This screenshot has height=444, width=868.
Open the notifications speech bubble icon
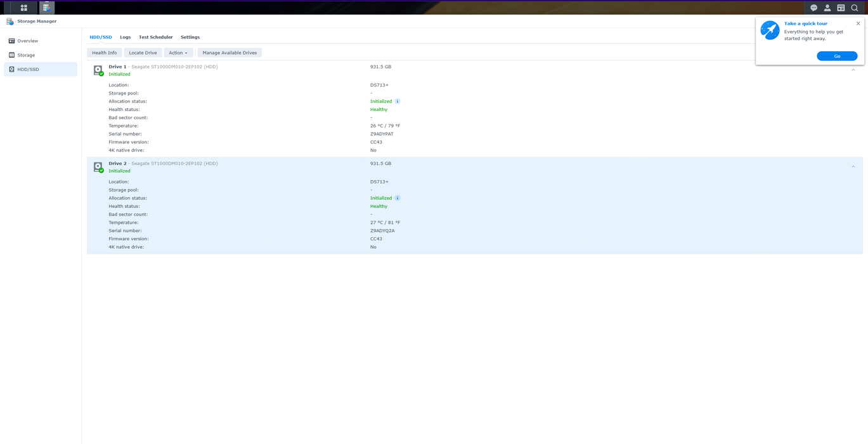click(x=813, y=8)
